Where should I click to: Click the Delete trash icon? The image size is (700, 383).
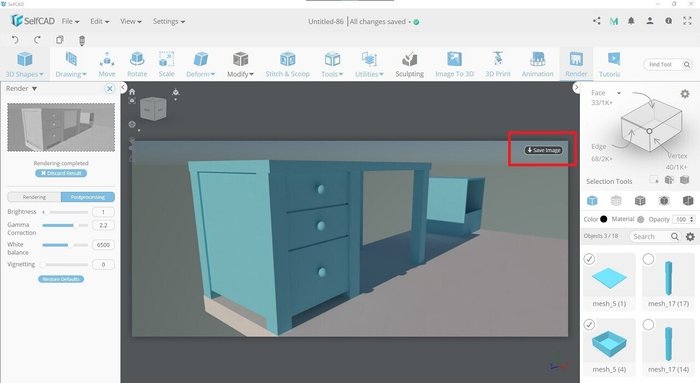click(x=82, y=40)
